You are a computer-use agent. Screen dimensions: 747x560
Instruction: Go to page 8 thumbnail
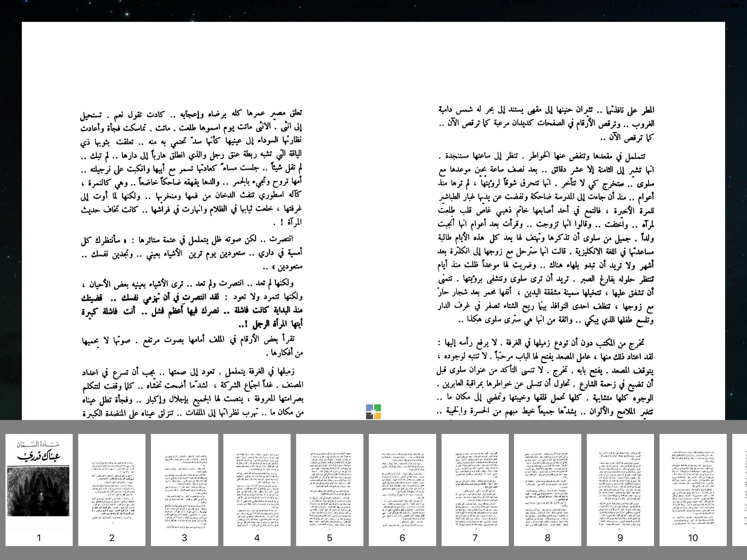[548, 490]
